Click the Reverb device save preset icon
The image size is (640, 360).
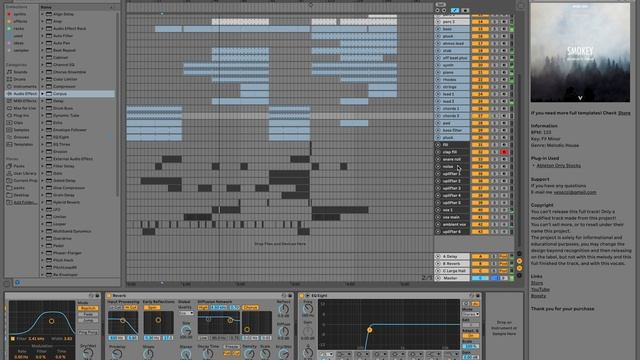tap(290, 296)
